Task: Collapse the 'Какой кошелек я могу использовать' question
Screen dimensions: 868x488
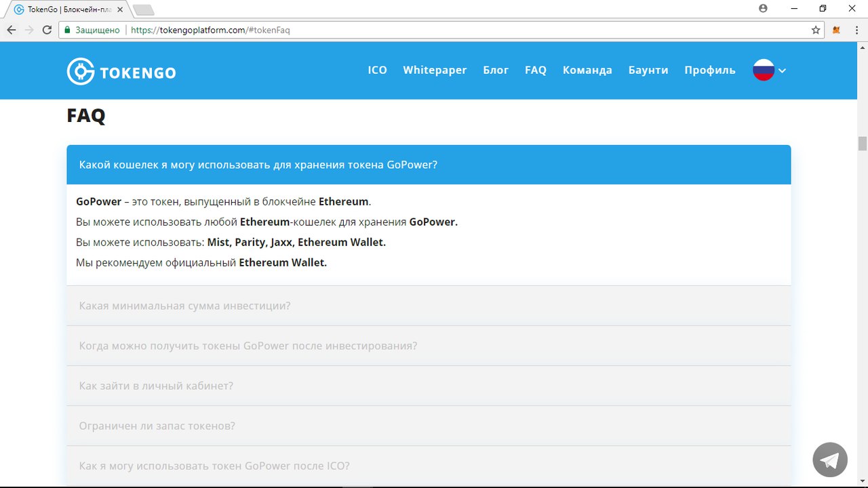Action: pos(429,165)
